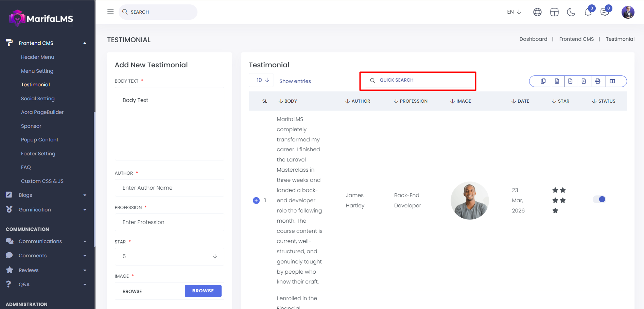Focus the Enter Author Name field

169,188
